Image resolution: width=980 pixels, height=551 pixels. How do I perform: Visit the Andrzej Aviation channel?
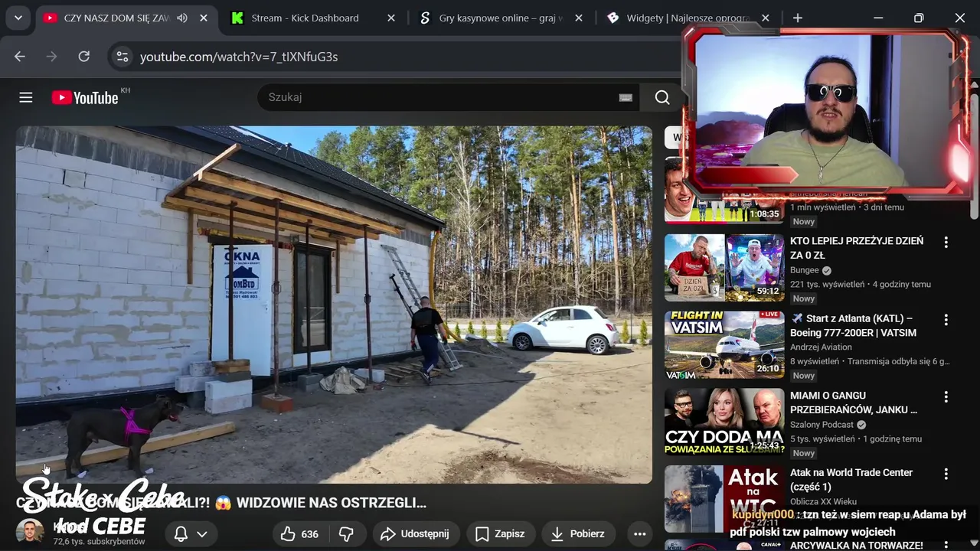[821, 347]
